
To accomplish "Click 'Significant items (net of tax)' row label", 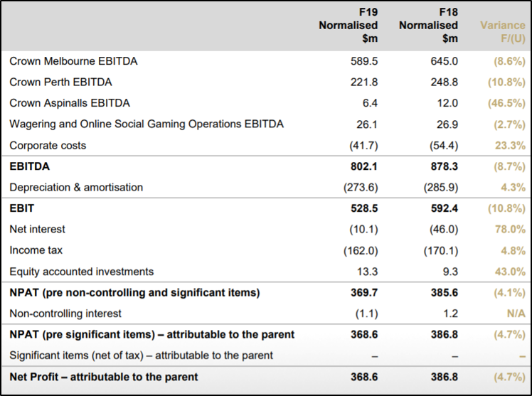I will pos(141,355).
